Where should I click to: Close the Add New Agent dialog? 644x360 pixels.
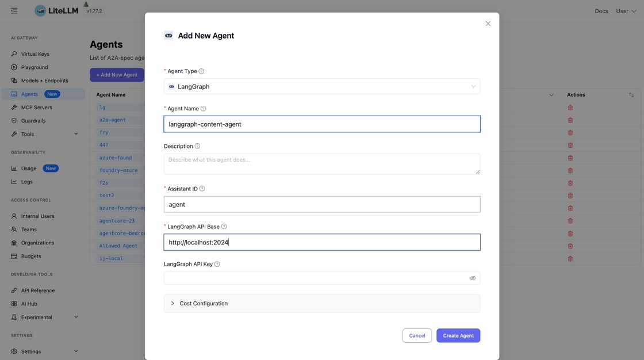click(x=488, y=24)
